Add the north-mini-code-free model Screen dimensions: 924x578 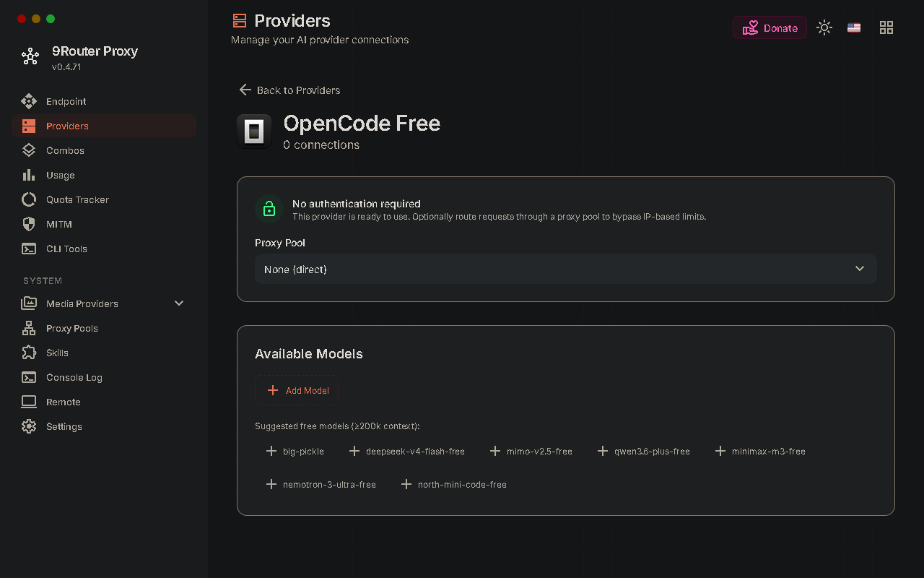[454, 484]
